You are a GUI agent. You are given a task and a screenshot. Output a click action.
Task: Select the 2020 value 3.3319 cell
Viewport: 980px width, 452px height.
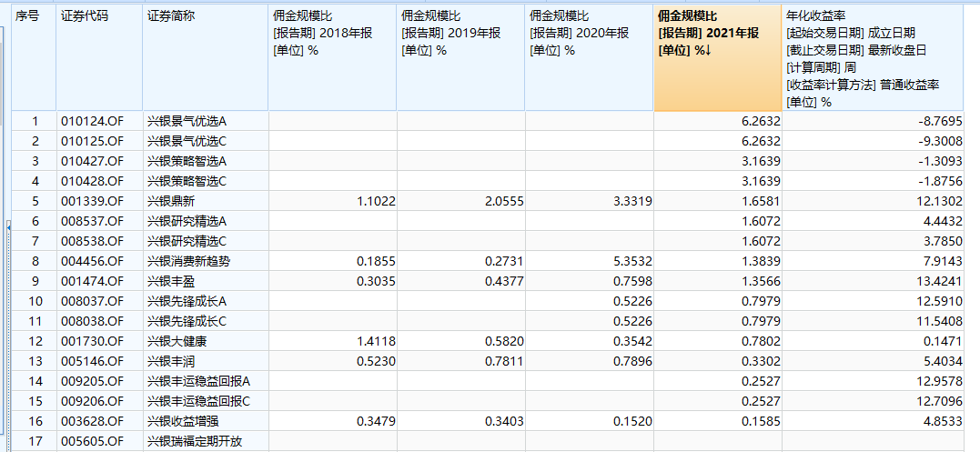(x=590, y=201)
